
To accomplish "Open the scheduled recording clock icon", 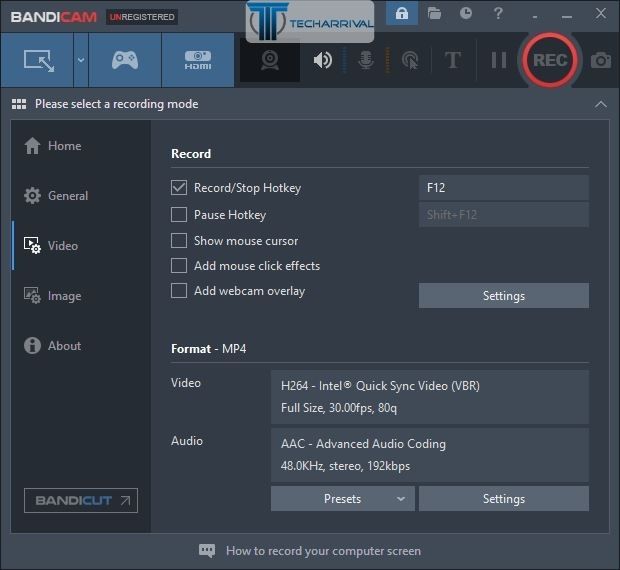I will [x=466, y=13].
